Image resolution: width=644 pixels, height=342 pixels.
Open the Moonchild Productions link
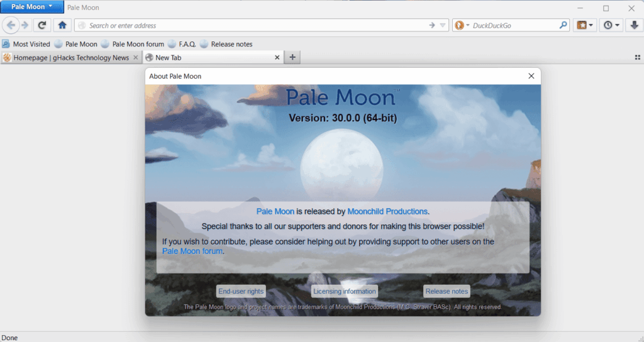[387, 211]
